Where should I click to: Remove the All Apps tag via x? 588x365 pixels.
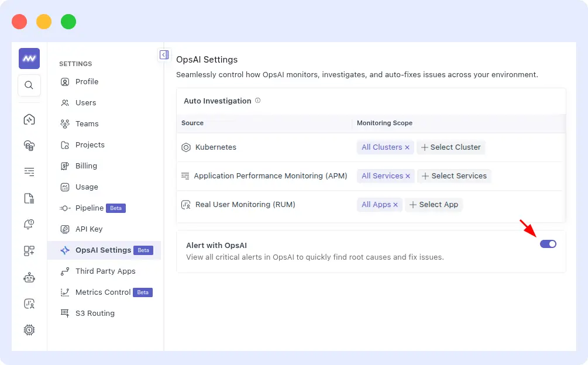tap(396, 205)
